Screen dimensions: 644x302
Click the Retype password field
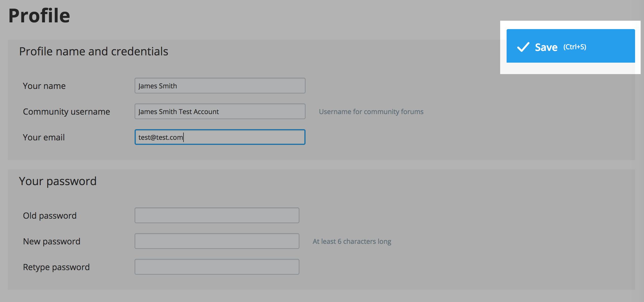pyautogui.click(x=217, y=267)
